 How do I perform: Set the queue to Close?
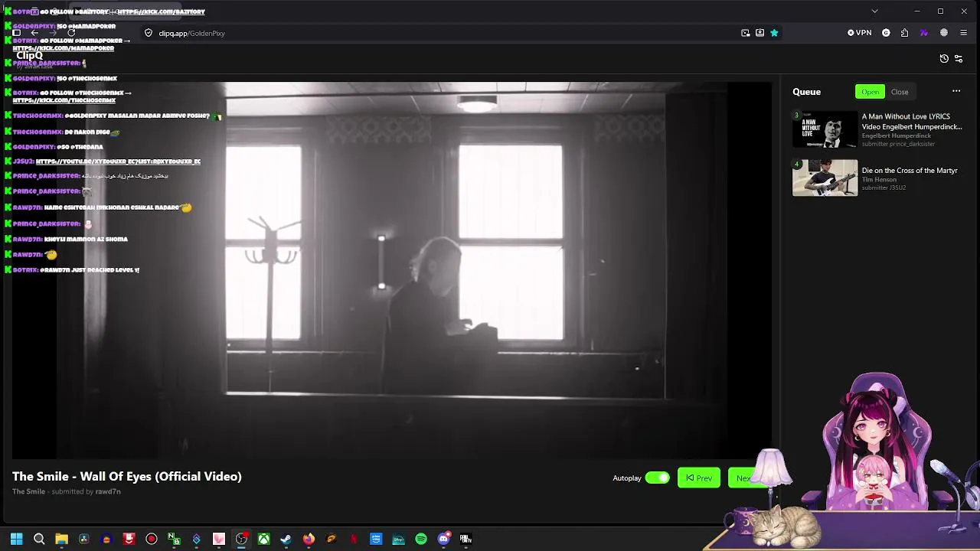[x=900, y=92]
